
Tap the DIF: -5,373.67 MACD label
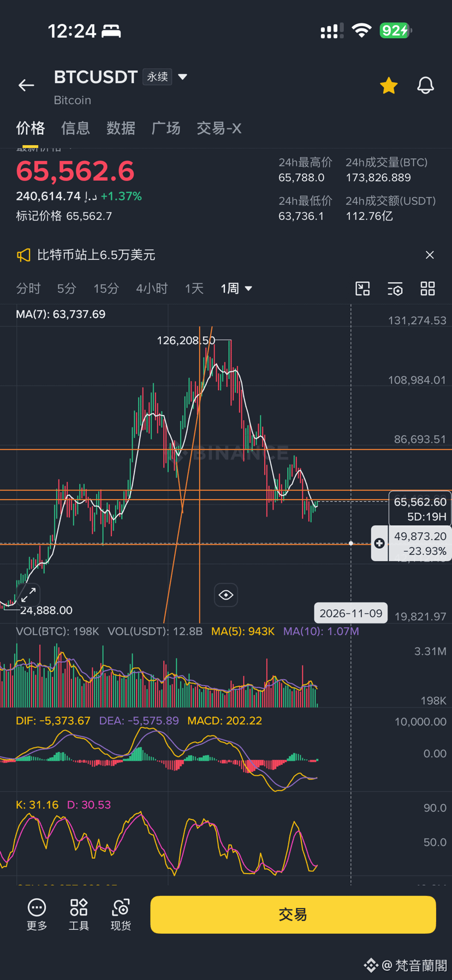53,721
